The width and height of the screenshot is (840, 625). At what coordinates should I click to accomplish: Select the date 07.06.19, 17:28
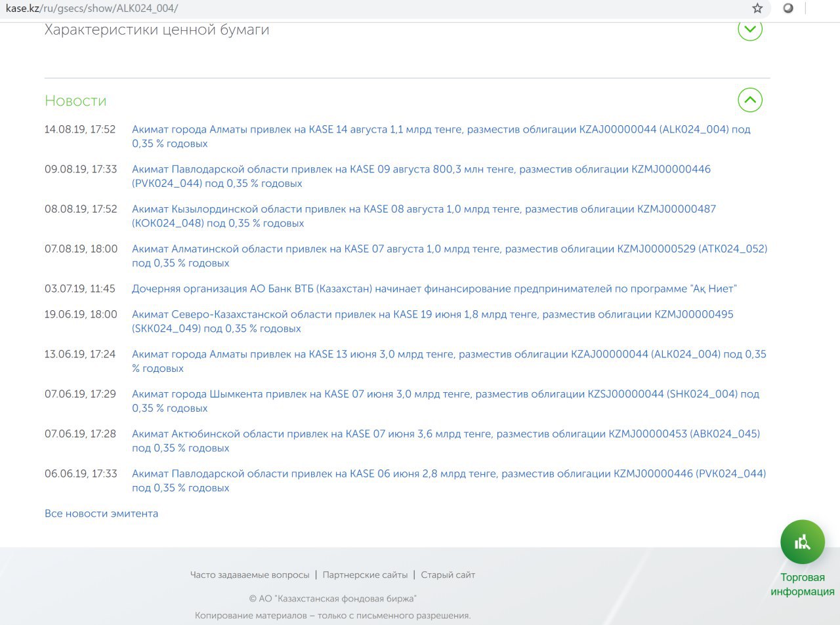pyautogui.click(x=80, y=434)
